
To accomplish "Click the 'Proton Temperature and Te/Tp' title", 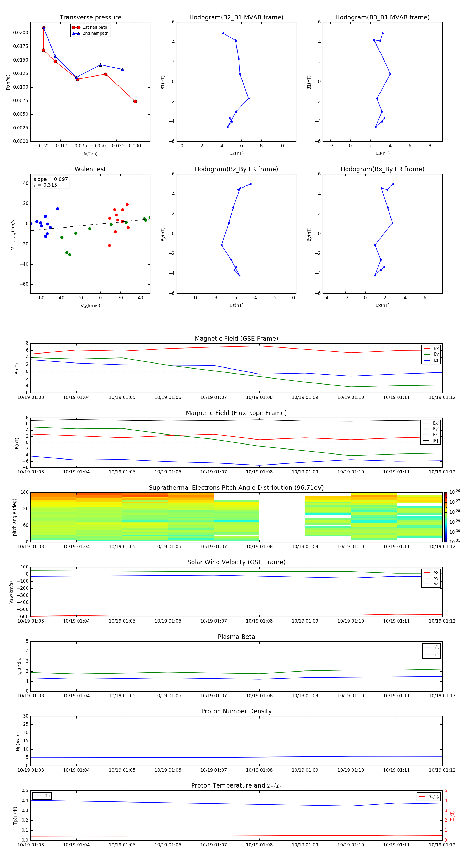I will 236,786.
